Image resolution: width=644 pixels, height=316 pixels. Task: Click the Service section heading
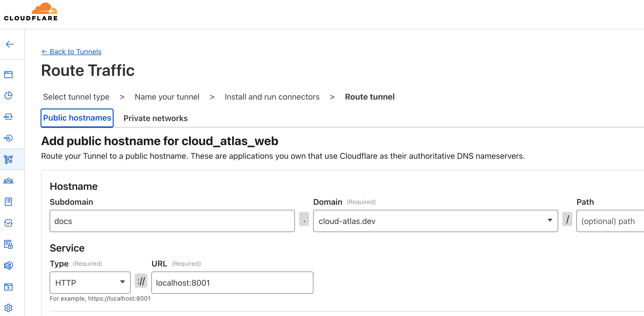(x=67, y=248)
